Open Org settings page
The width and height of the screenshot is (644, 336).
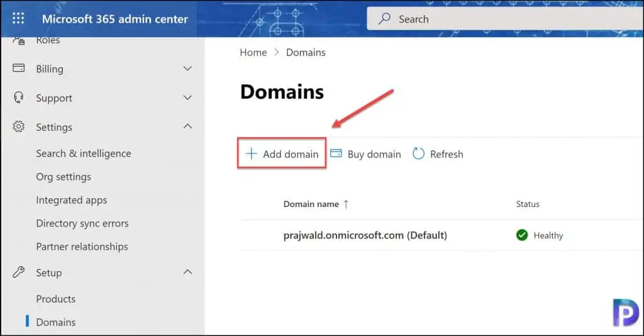(64, 177)
